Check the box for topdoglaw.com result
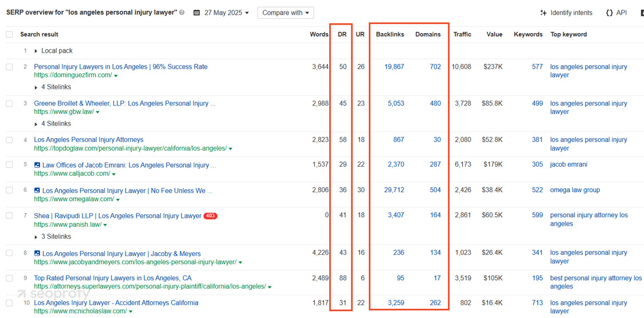Image resolution: width=644 pixels, height=318 pixels. click(9, 140)
